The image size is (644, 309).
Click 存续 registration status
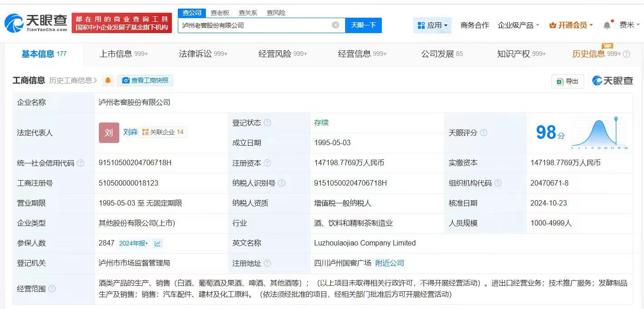[321, 123]
